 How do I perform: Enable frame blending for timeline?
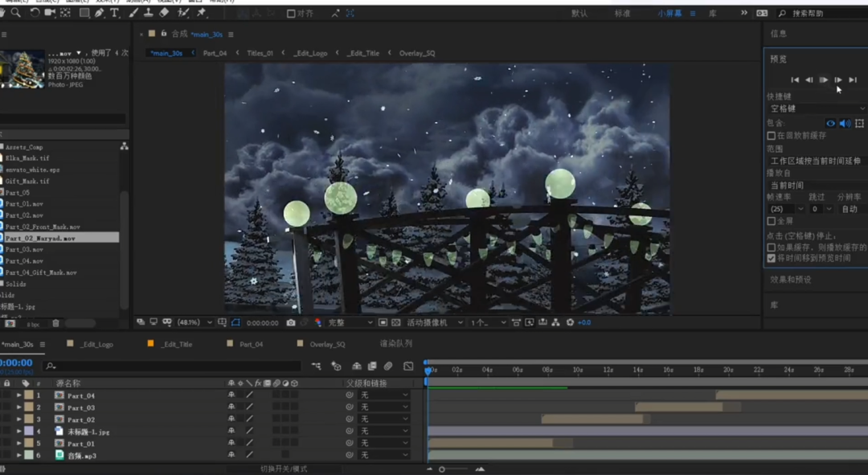point(372,366)
